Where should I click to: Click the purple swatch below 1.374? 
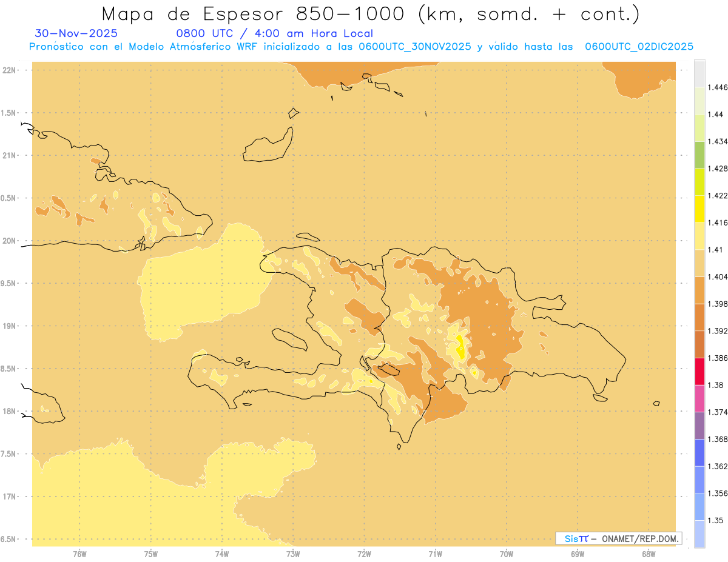pos(699,426)
